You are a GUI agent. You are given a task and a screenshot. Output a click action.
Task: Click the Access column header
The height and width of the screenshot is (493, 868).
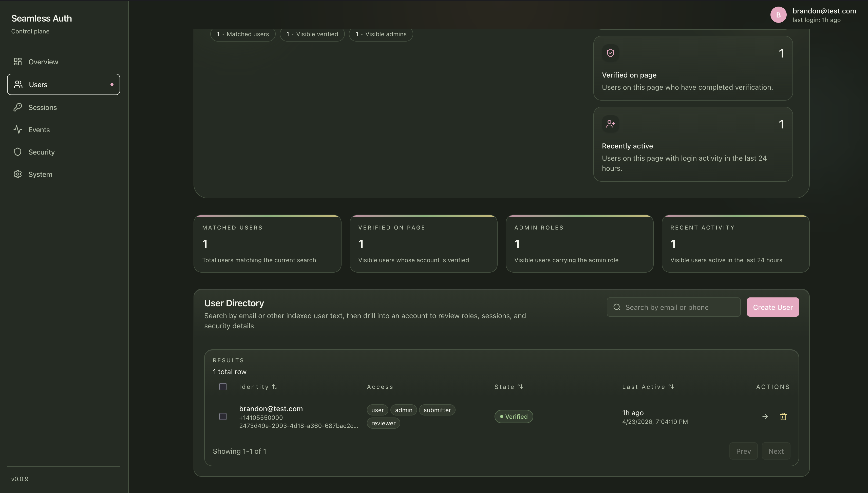380,387
